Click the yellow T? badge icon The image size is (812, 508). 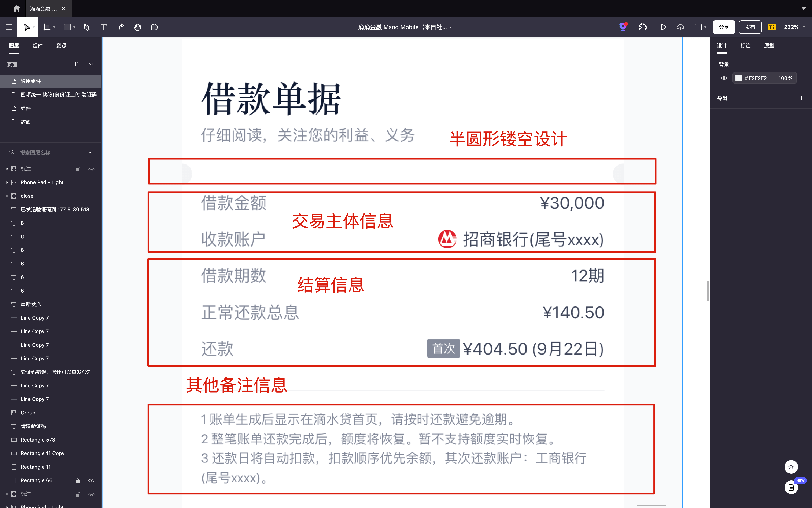point(772,27)
